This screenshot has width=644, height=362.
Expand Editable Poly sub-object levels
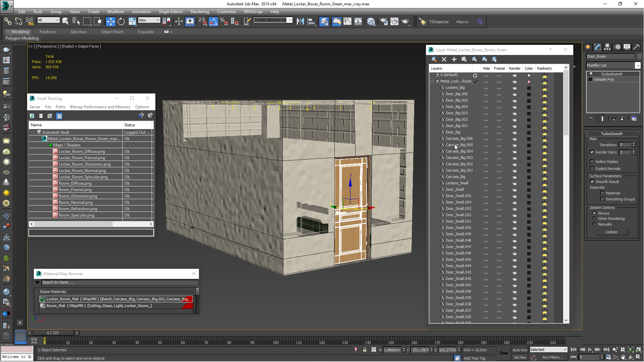[590, 79]
